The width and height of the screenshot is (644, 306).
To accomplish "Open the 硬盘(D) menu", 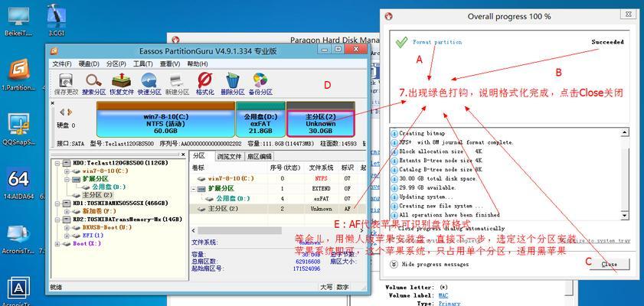I will (x=89, y=64).
